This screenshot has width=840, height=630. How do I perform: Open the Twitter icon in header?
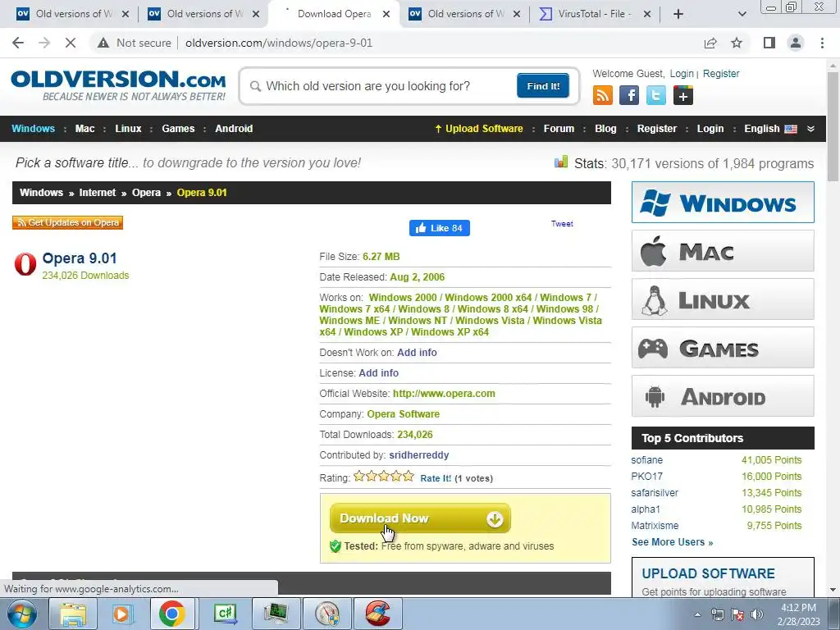[655, 95]
